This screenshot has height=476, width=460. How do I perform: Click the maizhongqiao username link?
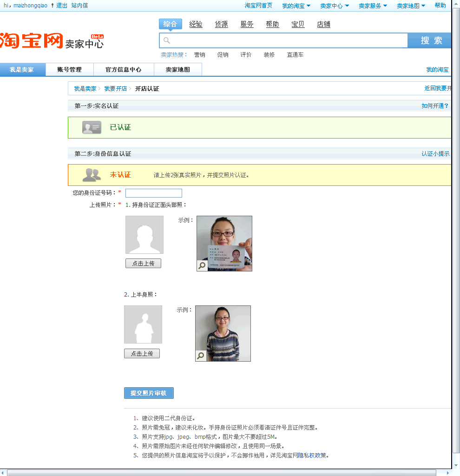point(30,6)
